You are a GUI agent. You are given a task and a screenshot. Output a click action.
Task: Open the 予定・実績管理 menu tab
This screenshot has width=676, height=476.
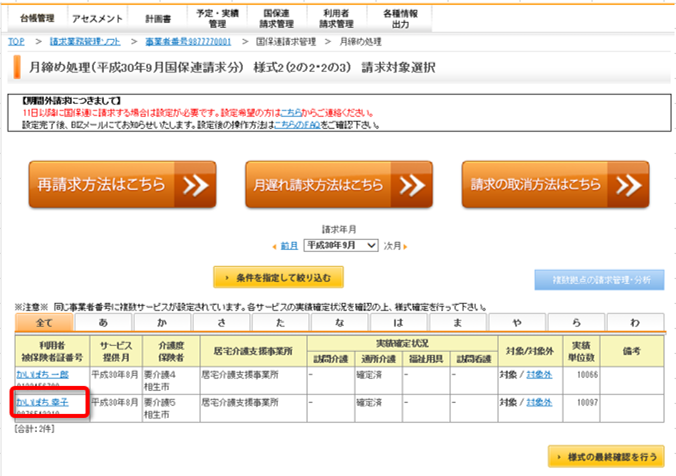tap(217, 18)
